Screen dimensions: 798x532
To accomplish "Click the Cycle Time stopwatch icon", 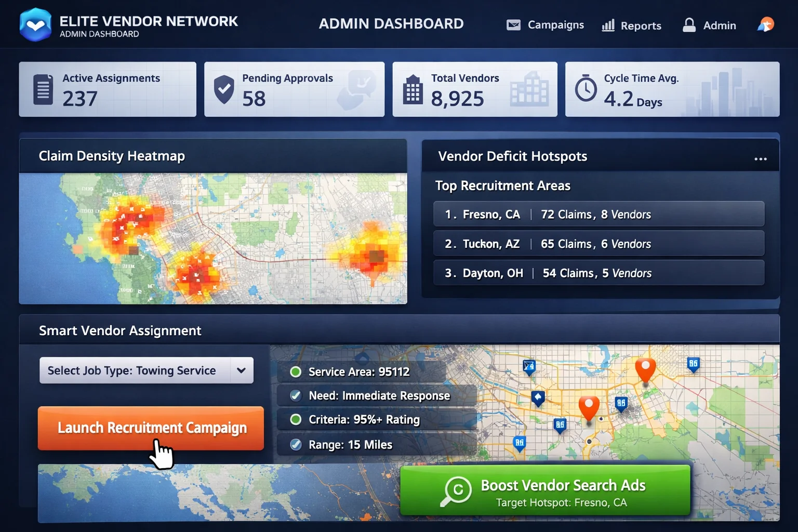I will click(586, 88).
